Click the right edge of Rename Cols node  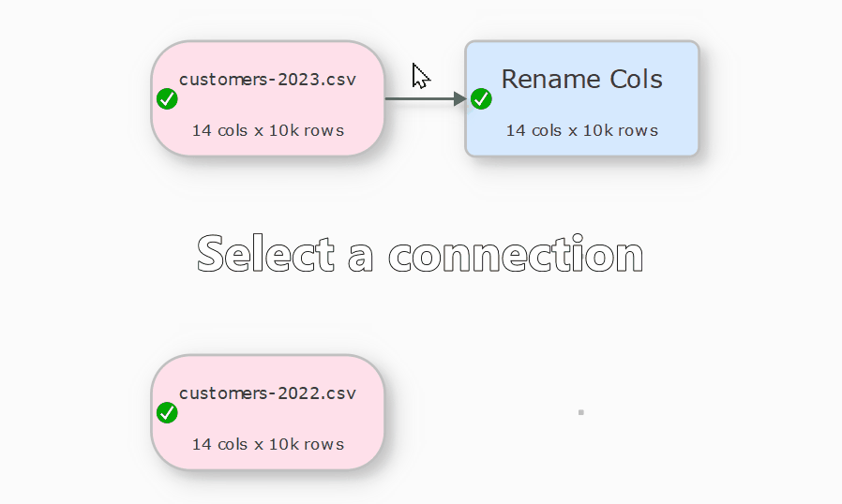pos(699,98)
